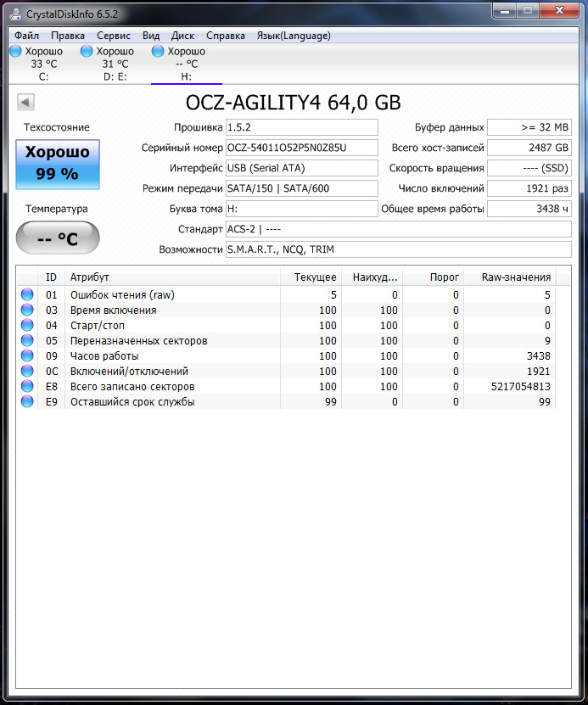The image size is (588, 705).
Task: Select disk D: E: status orb
Action: coord(87,51)
